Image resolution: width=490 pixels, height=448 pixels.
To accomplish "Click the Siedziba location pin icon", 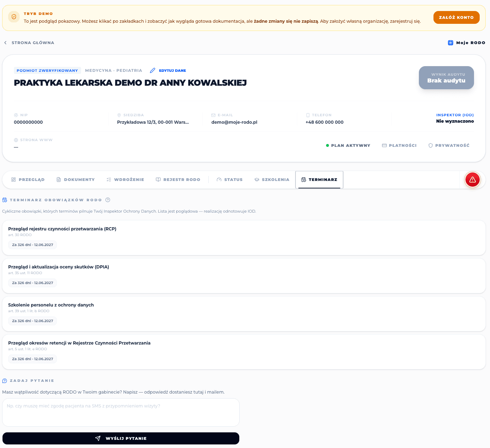I will pos(119,115).
